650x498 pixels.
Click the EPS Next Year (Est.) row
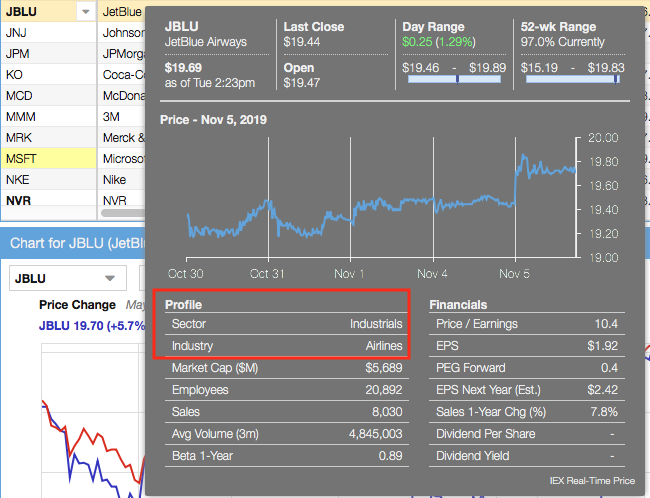click(527, 390)
